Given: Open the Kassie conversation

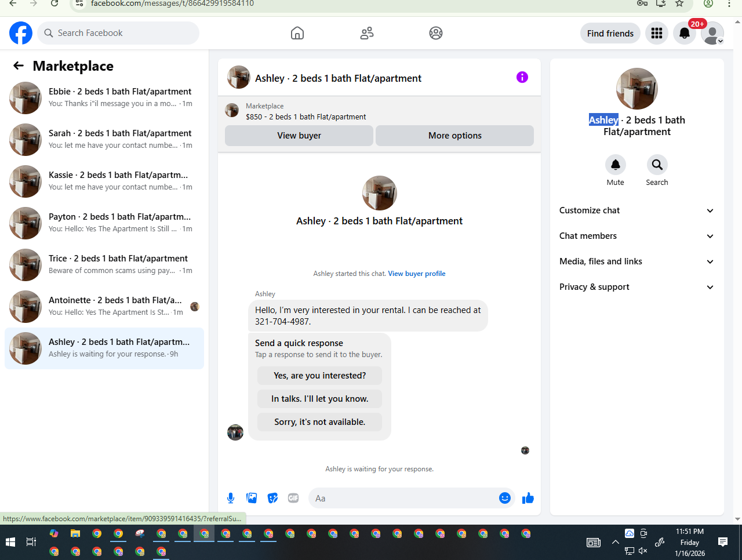Looking at the screenshot, I should 104,181.
